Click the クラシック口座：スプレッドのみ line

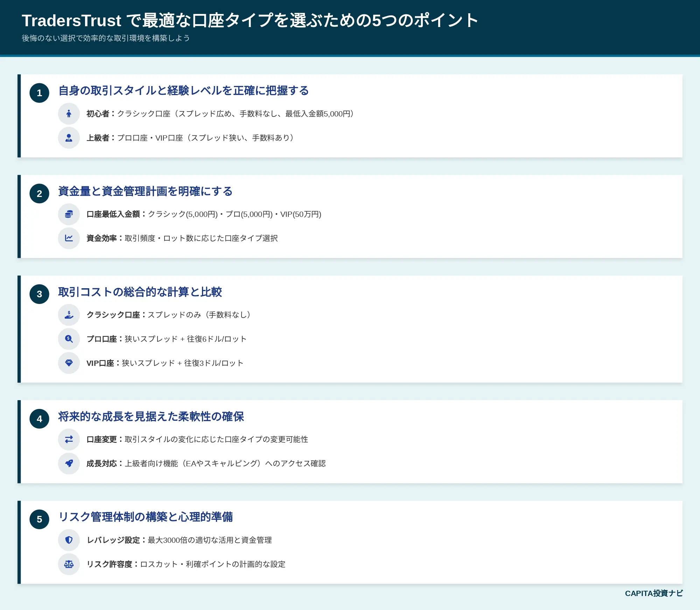(169, 315)
